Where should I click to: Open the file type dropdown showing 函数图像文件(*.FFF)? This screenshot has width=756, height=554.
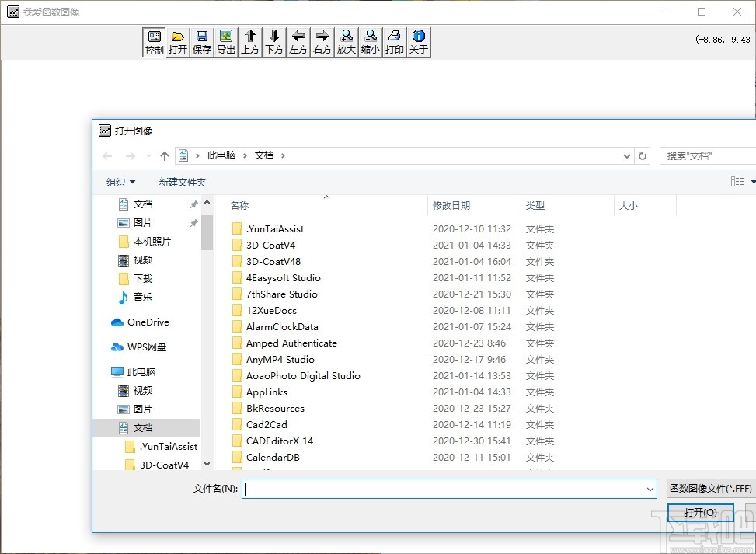[709, 489]
